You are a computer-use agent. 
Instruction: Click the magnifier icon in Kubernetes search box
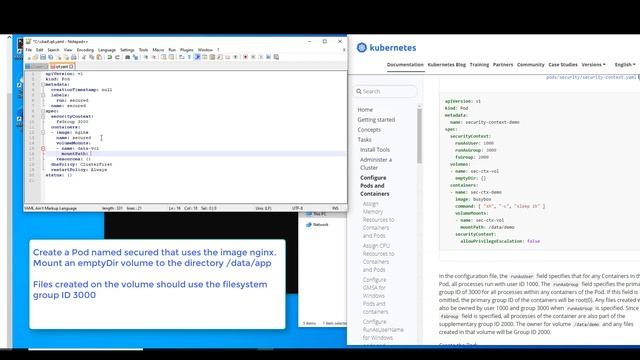pyautogui.click(x=359, y=91)
